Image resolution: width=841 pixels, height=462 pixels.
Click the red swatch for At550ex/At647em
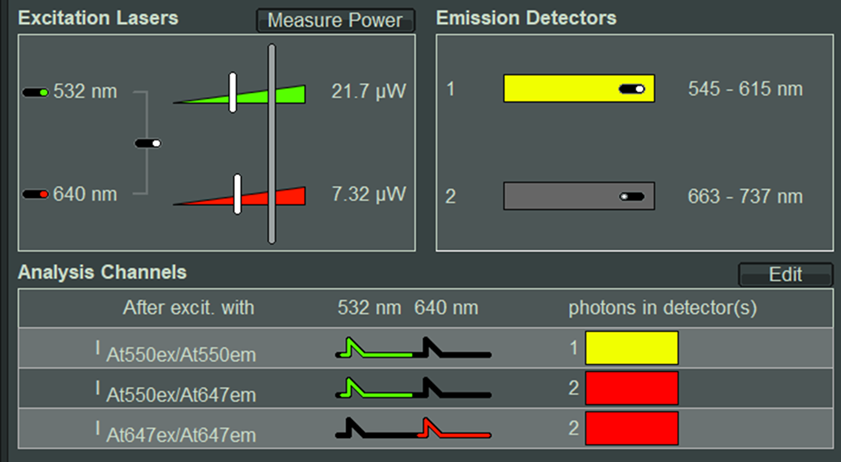(631, 388)
